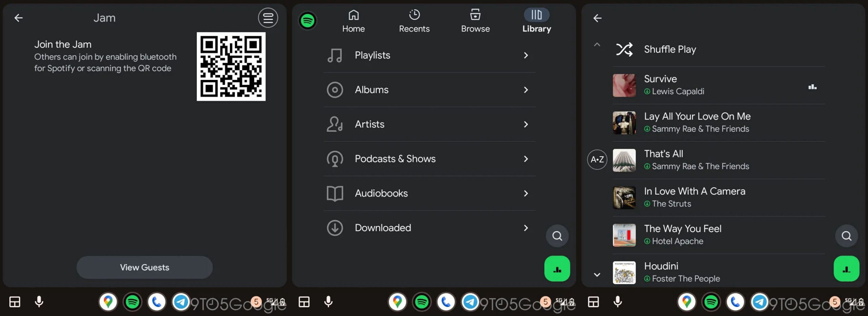Screen dimensions: 868x316
Task: Select the Downloaded arrow icon
Action: tap(335, 228)
